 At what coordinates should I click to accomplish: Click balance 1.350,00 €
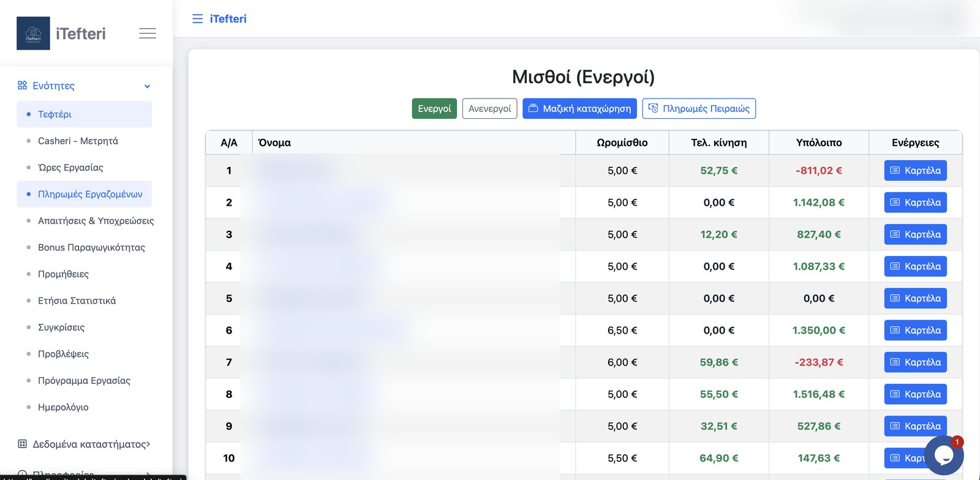819,330
